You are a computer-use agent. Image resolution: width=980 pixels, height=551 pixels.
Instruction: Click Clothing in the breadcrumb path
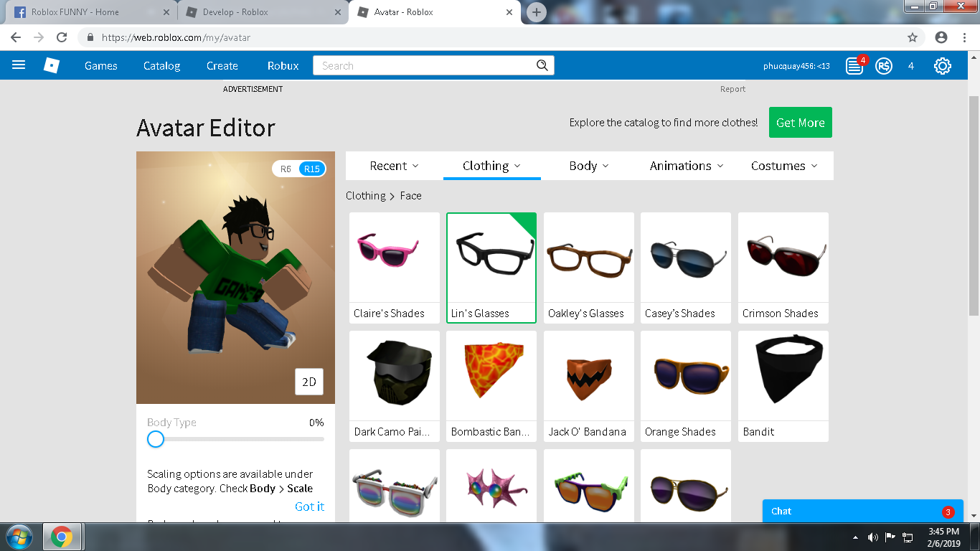click(365, 196)
